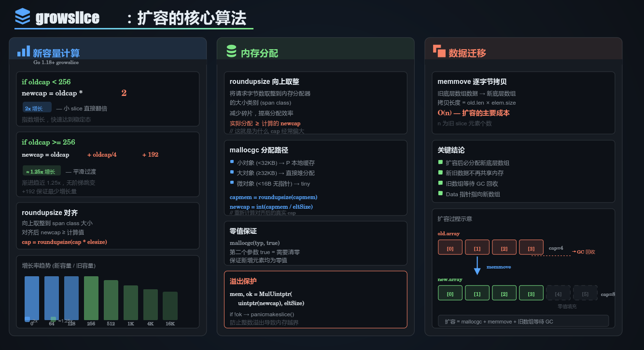The image size is (644, 350).
Task: Click the orange + 192 term
Action: (x=150, y=155)
